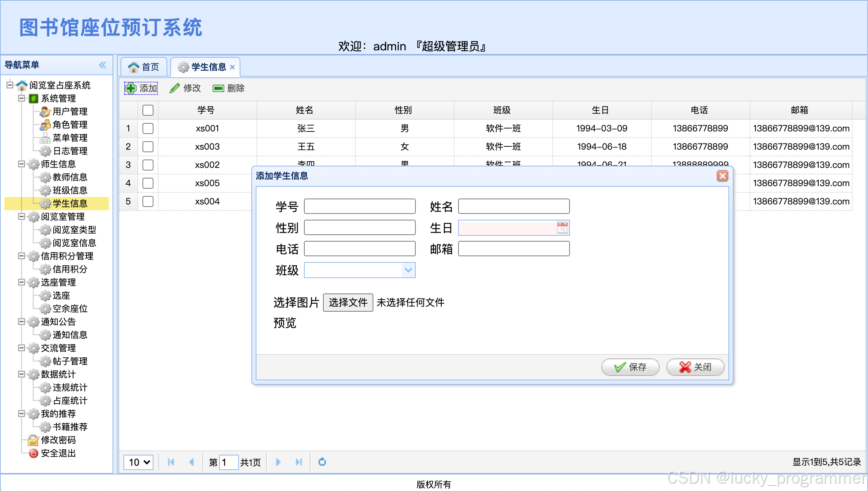Click the 选择文件 choose file button
This screenshot has height=492, width=868.
[348, 302]
